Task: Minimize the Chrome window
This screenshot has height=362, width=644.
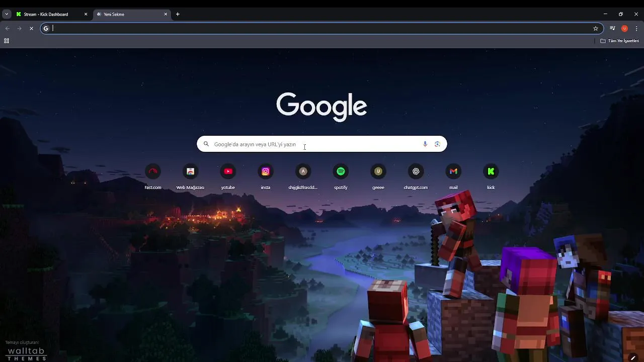Action: pyautogui.click(x=605, y=14)
